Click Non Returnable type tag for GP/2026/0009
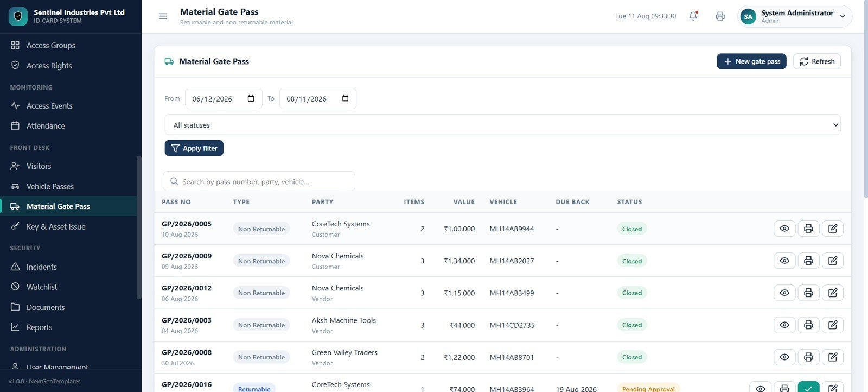This screenshot has width=868, height=392. coord(261,261)
